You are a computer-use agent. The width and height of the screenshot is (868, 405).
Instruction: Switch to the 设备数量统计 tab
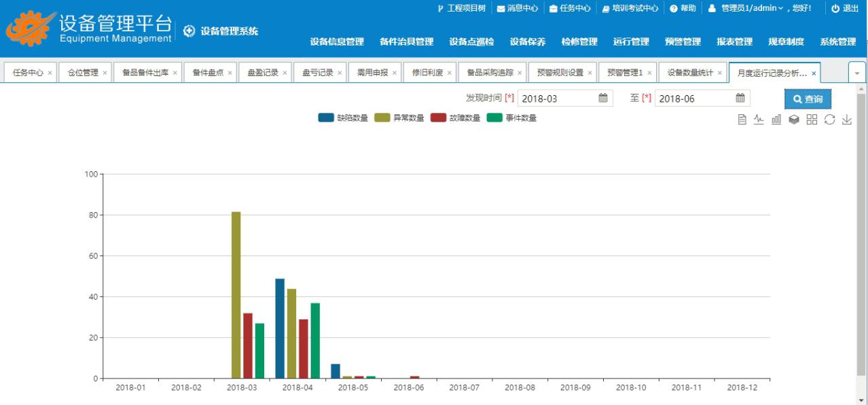[689, 73]
